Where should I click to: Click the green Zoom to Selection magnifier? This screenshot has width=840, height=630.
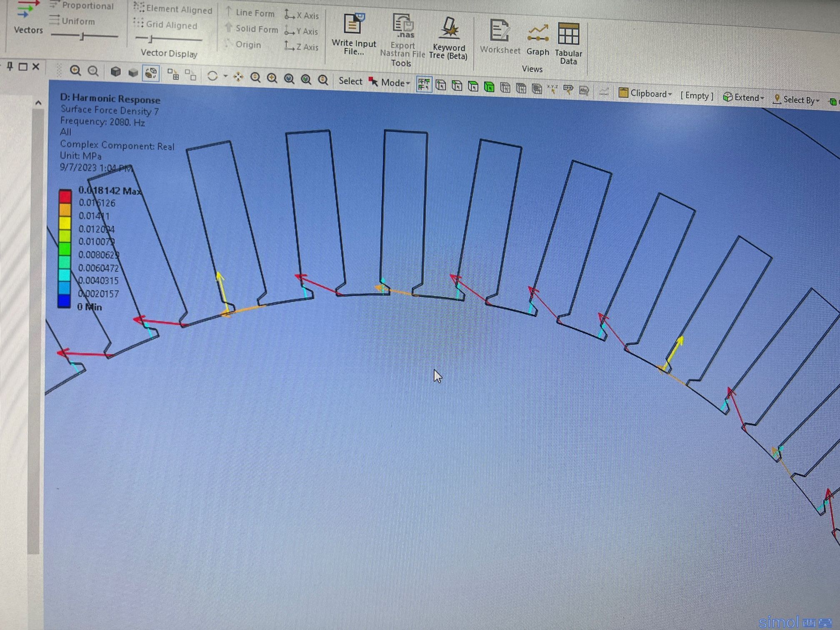tap(306, 79)
